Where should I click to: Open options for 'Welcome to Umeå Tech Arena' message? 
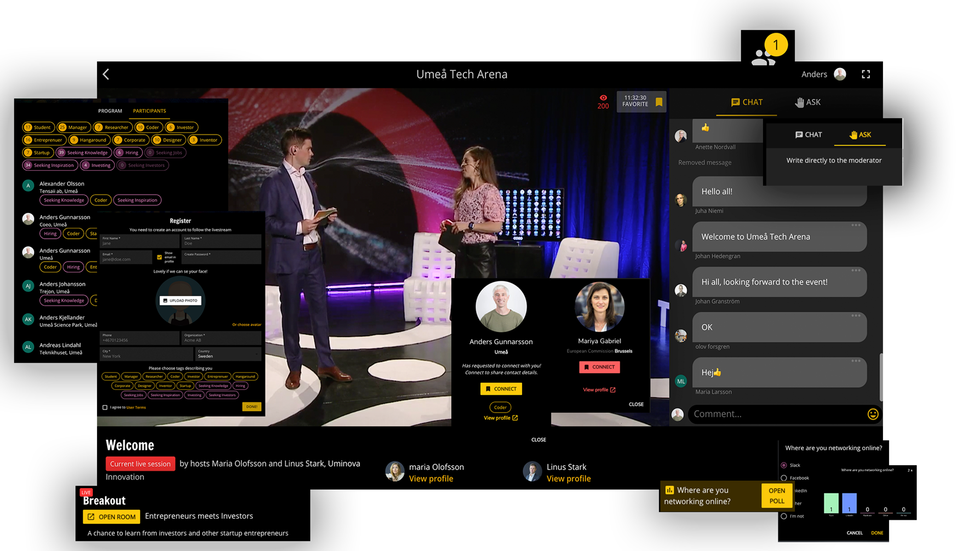856,225
